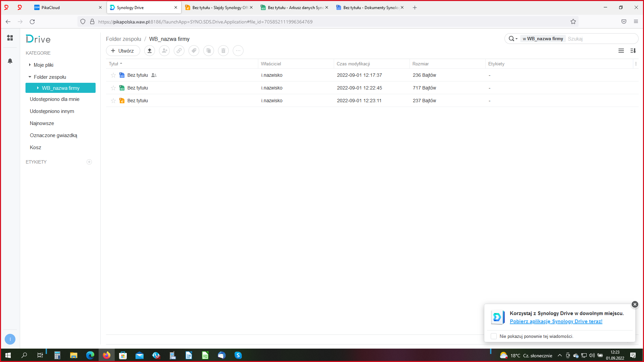Viewport: 644px width, 362px height.
Task: Open the sort order icon
Action: 633,51
